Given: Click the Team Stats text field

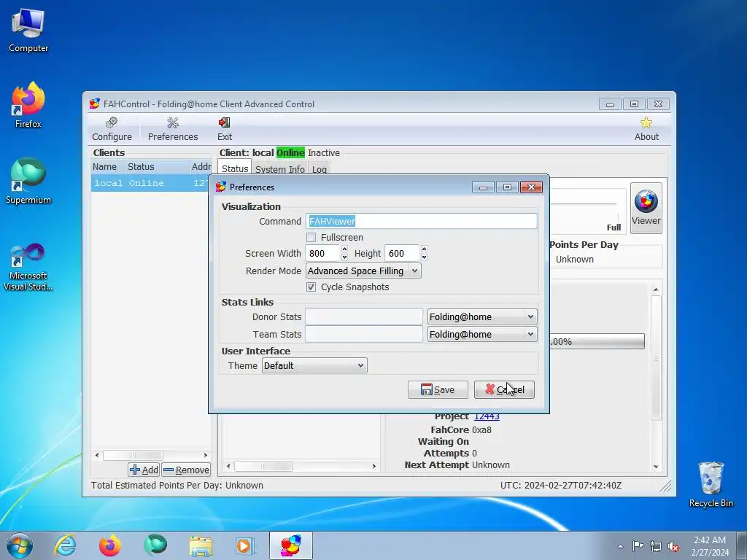Looking at the screenshot, I should [364, 334].
